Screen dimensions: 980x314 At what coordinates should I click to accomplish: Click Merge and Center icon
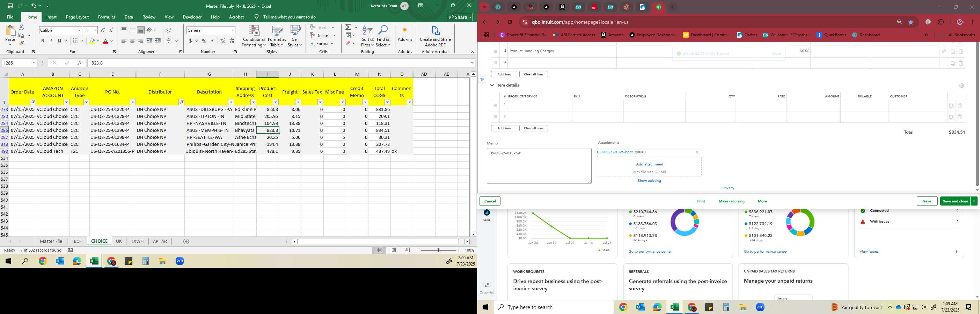[x=169, y=41]
